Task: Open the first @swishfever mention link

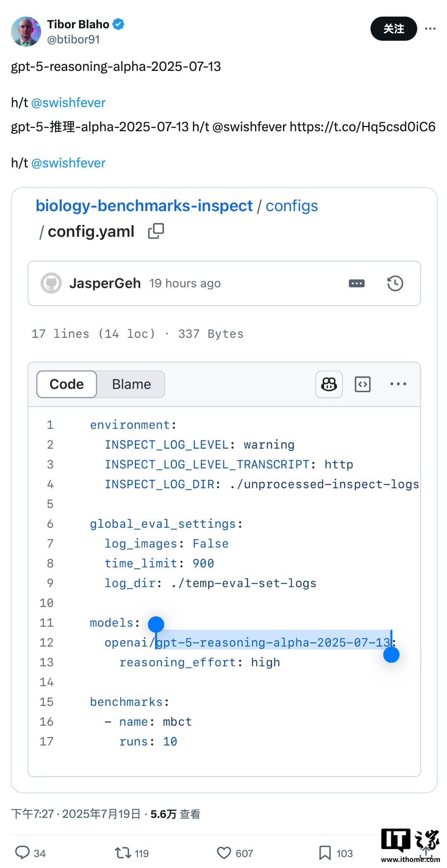Action: tap(68, 103)
